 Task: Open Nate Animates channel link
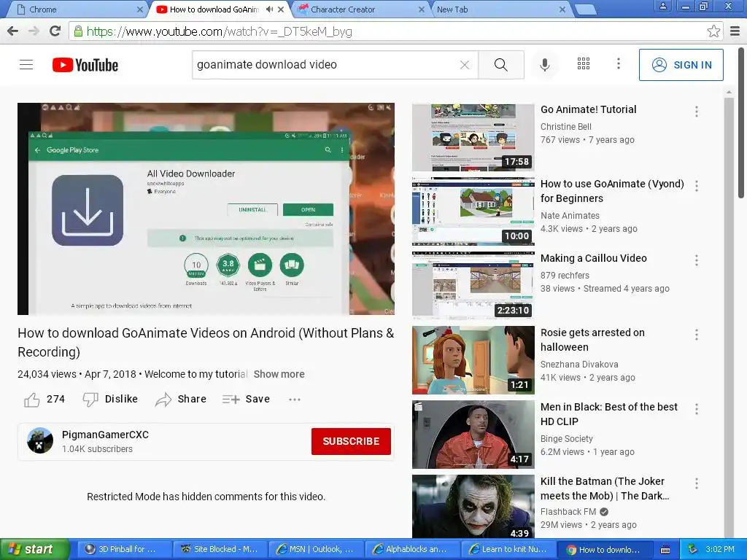click(570, 215)
